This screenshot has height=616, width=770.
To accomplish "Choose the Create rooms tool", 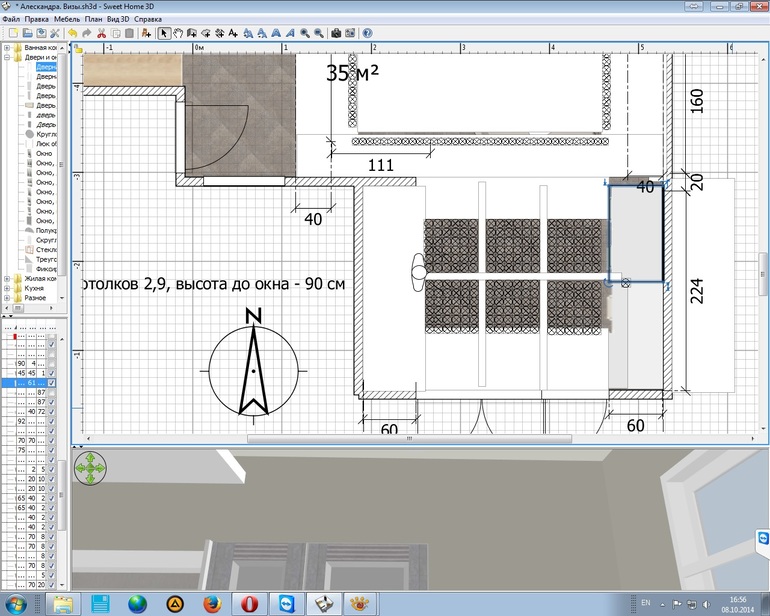I will click(x=206, y=33).
